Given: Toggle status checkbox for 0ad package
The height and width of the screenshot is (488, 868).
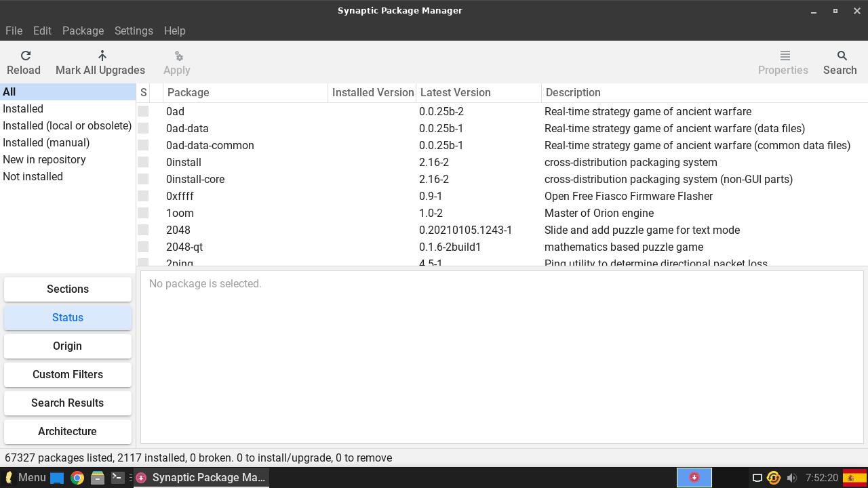Looking at the screenshot, I should click(x=143, y=111).
